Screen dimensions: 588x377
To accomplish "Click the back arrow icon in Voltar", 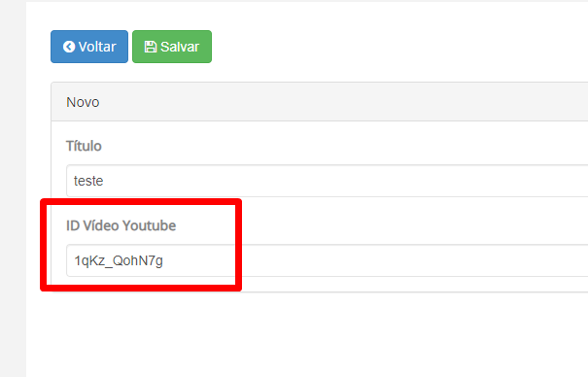I will point(69,47).
